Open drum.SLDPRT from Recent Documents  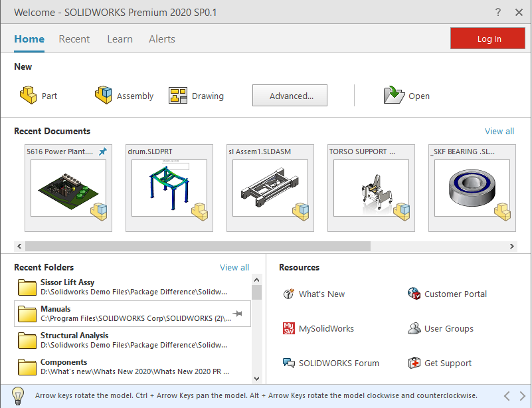pos(169,188)
